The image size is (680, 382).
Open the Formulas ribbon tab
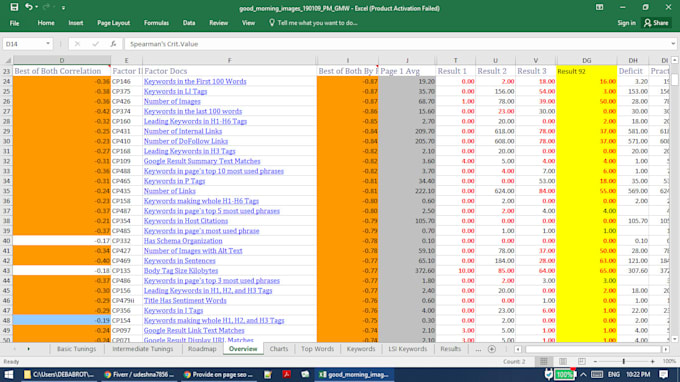156,23
